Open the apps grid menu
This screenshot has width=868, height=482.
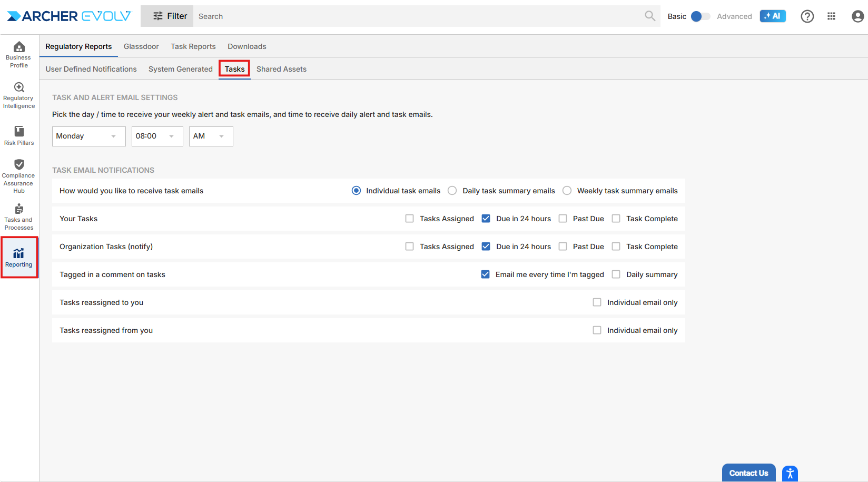click(832, 16)
